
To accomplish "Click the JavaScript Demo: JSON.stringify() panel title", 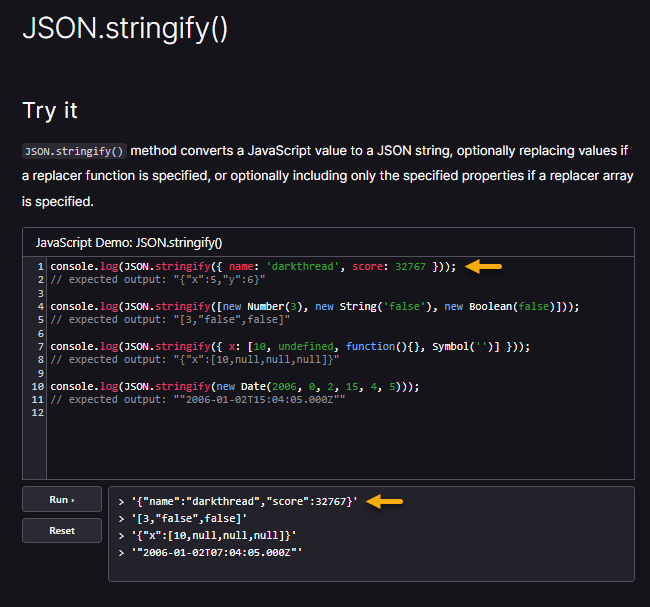I will click(129, 242).
